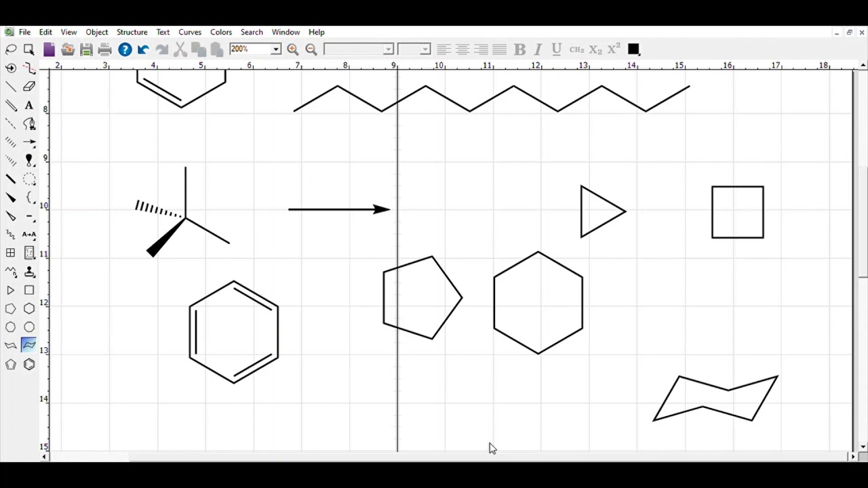Image resolution: width=868 pixels, height=488 pixels.
Task: Toggle CH2 chemical formula formatting
Action: 576,49
